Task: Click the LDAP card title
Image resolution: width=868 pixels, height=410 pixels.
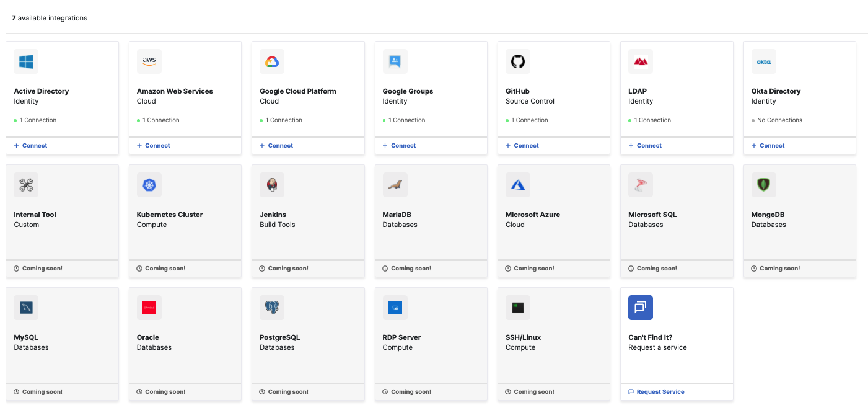Action: (638, 91)
